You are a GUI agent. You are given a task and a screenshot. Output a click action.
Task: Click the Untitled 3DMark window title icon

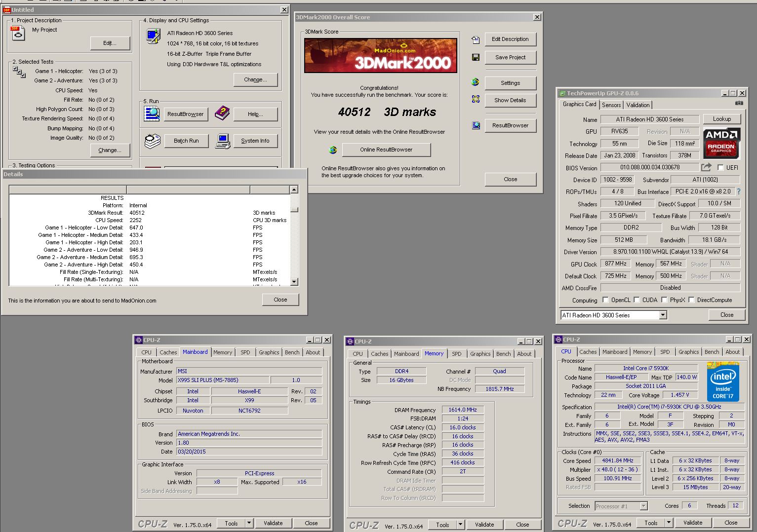[6, 9]
